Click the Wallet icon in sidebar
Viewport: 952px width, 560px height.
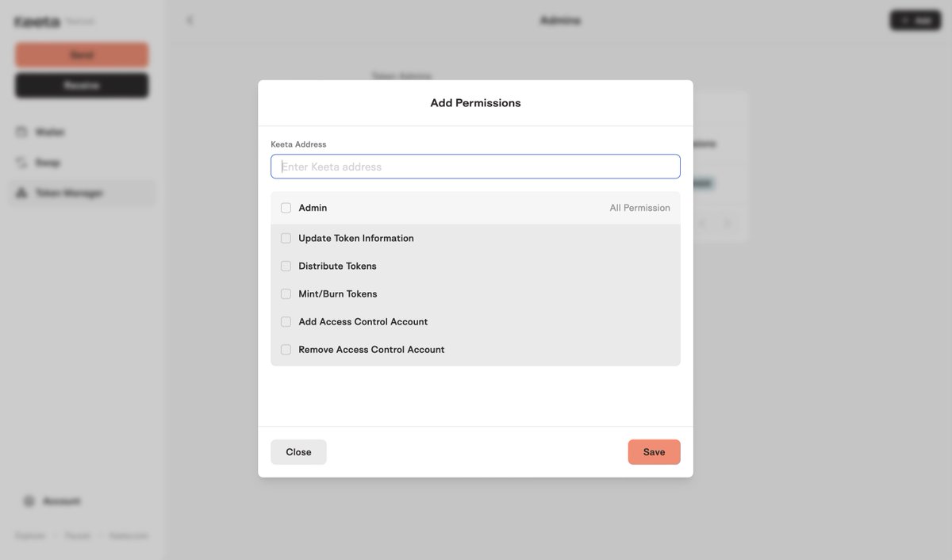point(21,132)
